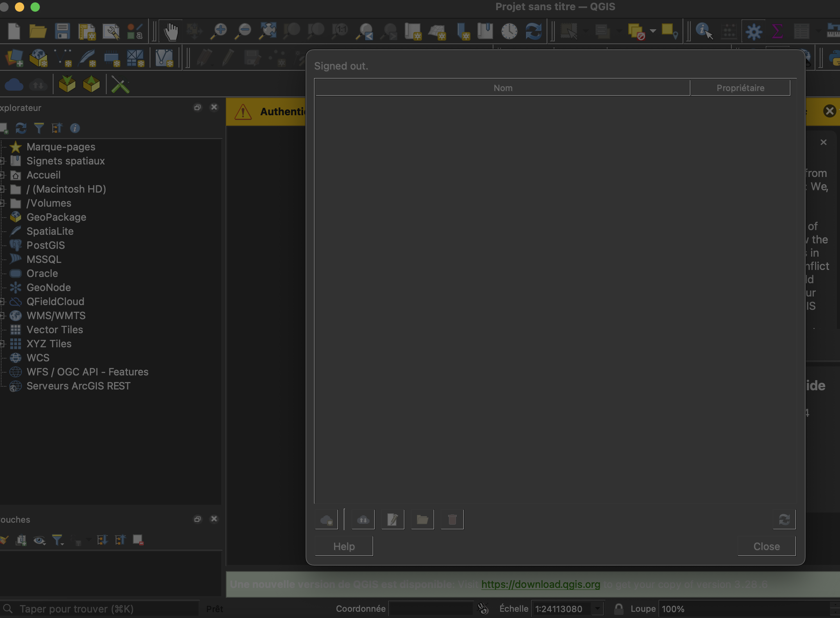Refresh the Explorateur browser panel
Image resolution: width=840 pixels, height=618 pixels.
click(21, 128)
